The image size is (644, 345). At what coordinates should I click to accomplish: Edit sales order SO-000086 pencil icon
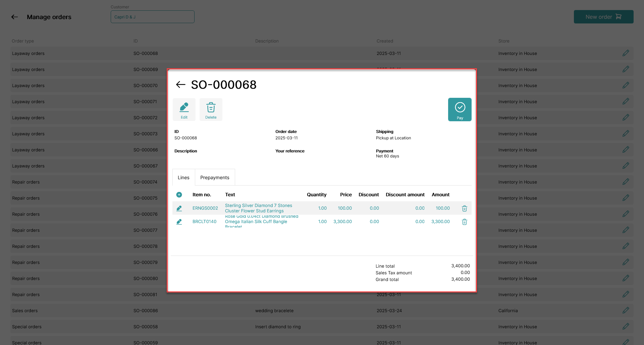coord(626,310)
